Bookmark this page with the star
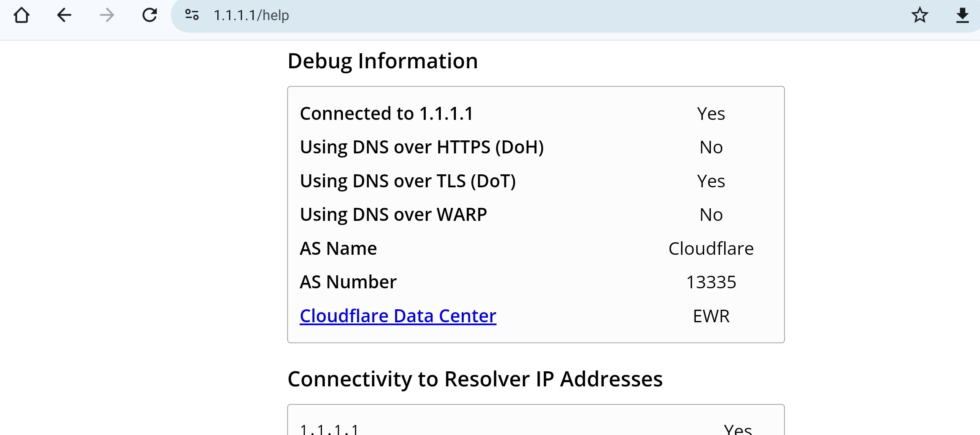This screenshot has width=980, height=435. [920, 16]
